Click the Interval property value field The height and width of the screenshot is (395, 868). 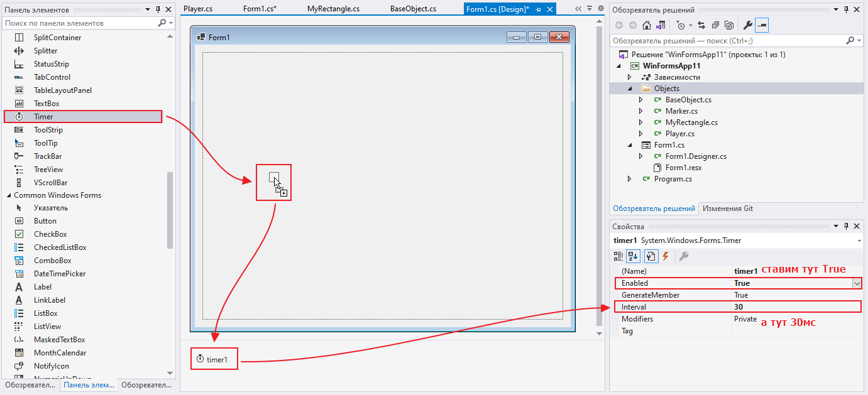[x=795, y=307]
